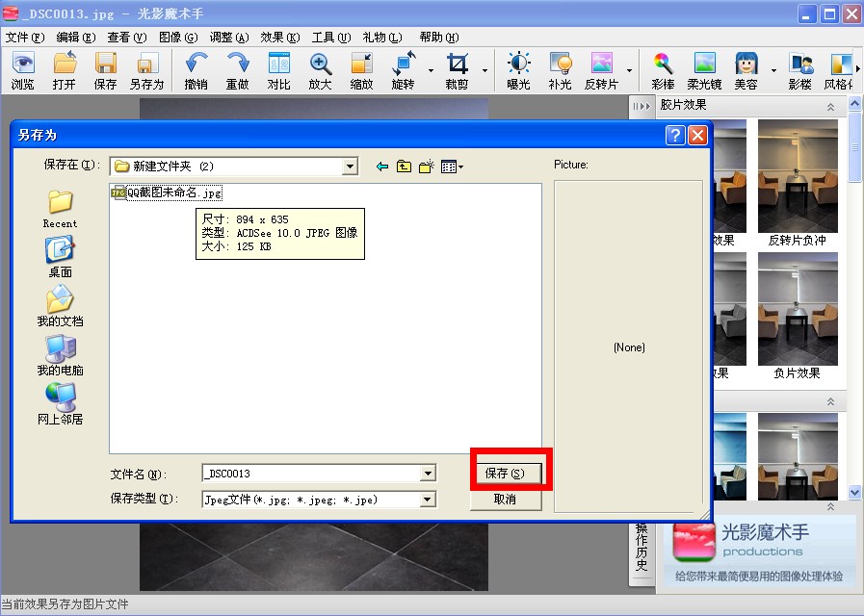The image size is (864, 616).
Task: Open the 曝光 exposure tool
Action: 518,70
